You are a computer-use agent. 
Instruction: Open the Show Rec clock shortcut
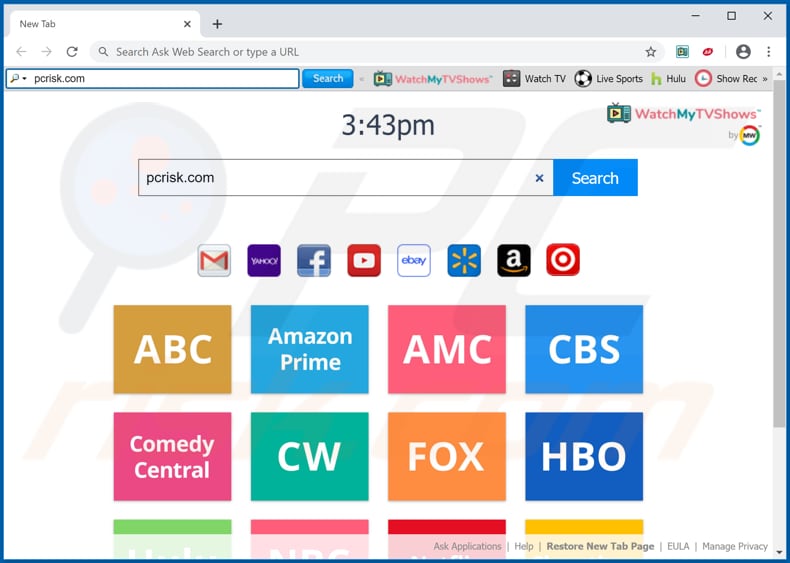click(x=726, y=79)
